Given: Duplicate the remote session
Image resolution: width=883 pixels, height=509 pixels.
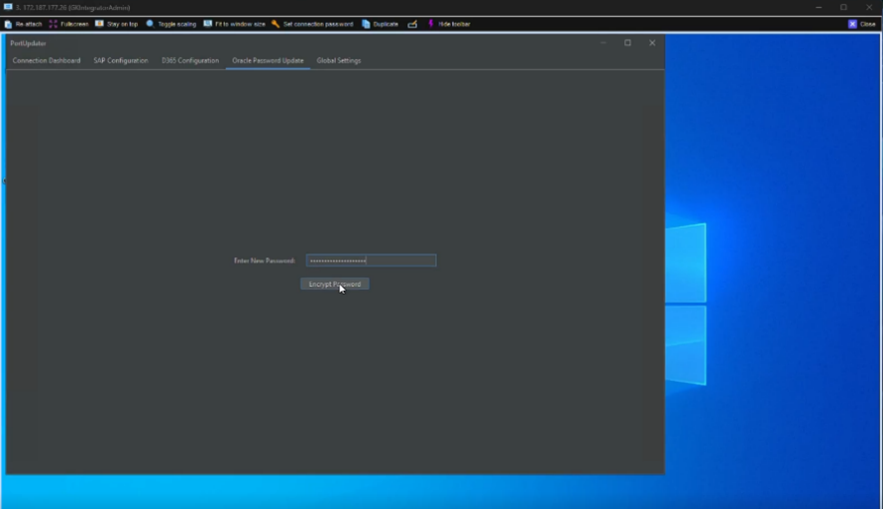Looking at the screenshot, I should coord(366,24).
